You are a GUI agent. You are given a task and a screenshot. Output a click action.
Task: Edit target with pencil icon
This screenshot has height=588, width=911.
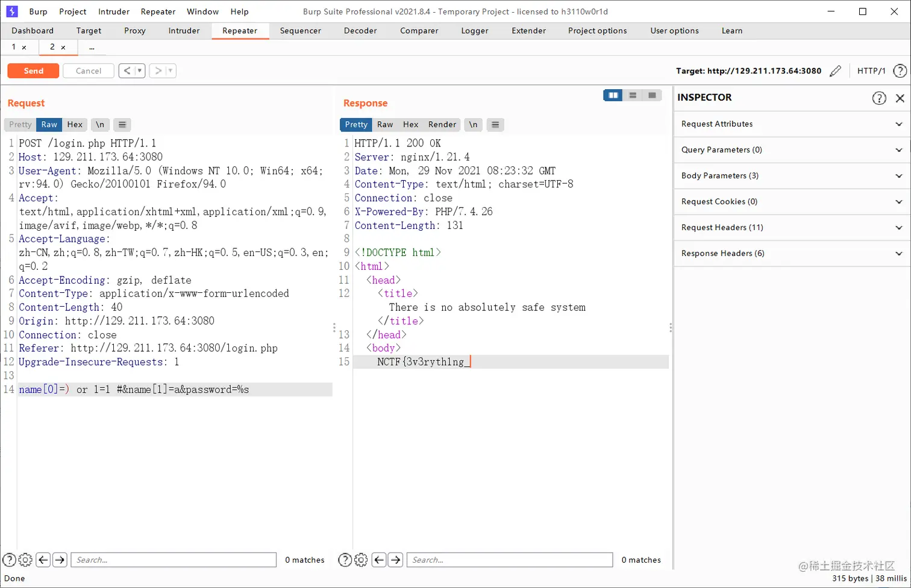pyautogui.click(x=835, y=71)
